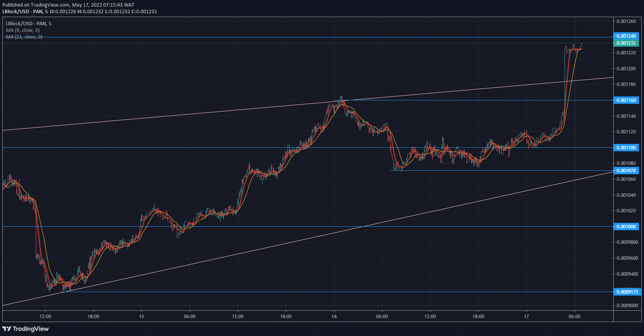The image size is (644, 336).
Task: Click the 0.001070 support level label
Action: point(626,171)
